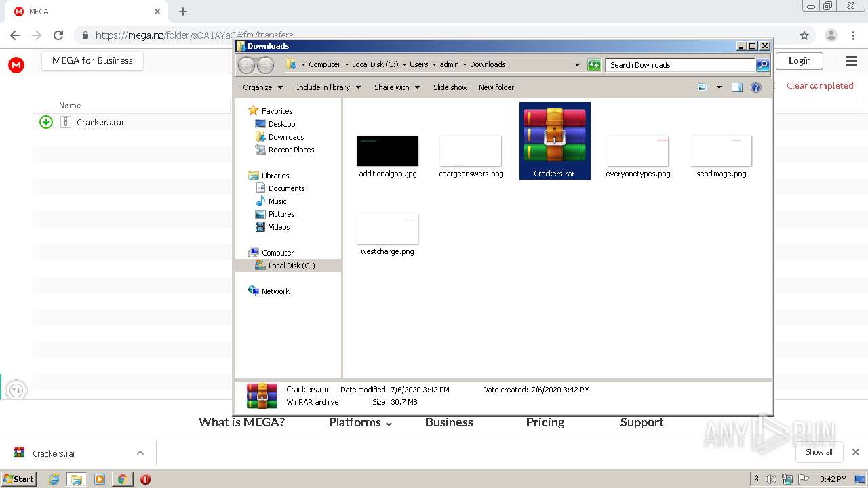Viewport: 868px width, 488px height.
Task: Click the Explorer forward navigation arrow
Action: pos(265,64)
